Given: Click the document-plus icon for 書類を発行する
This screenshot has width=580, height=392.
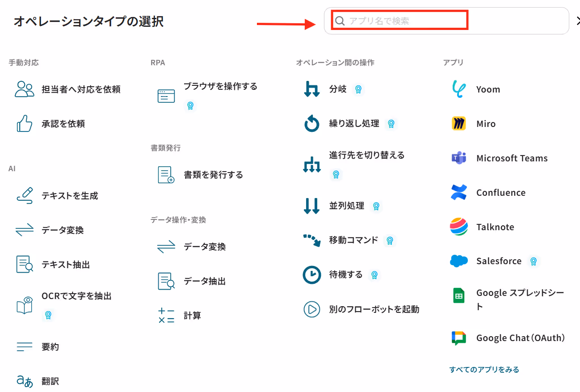Looking at the screenshot, I should pos(166,175).
